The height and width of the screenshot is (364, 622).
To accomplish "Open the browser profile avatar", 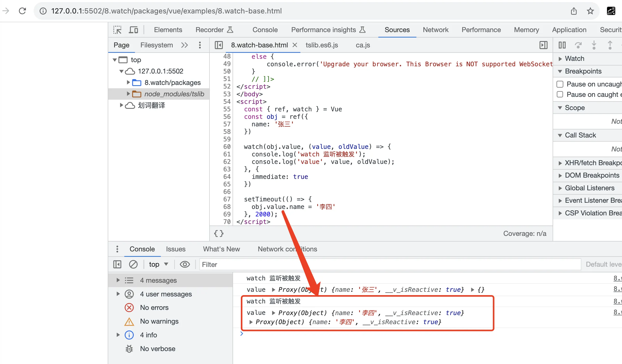I will (x=611, y=11).
